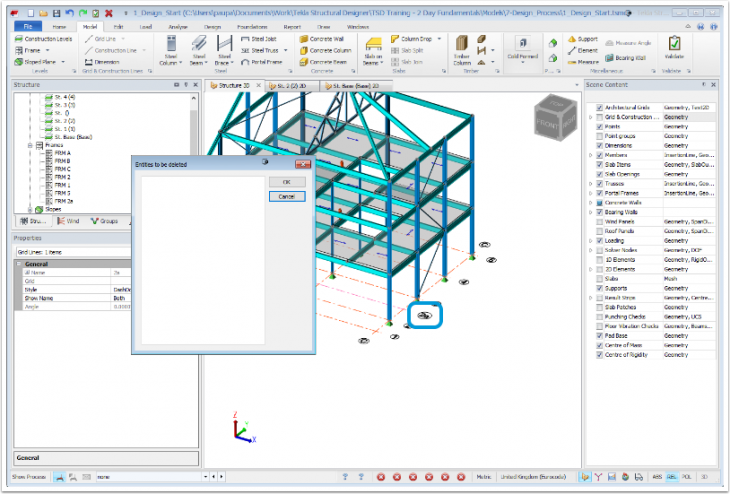Toggle the Points checkbox
730x494 pixels.
tap(600, 127)
